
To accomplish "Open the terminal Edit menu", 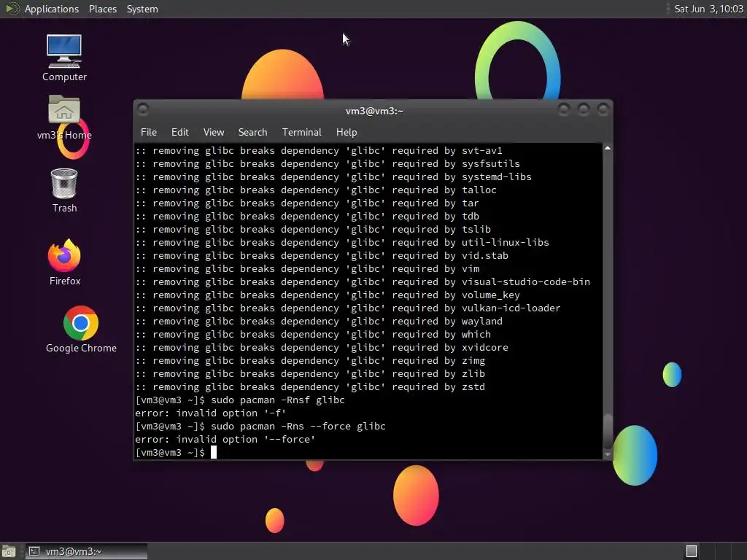I will pos(179,132).
